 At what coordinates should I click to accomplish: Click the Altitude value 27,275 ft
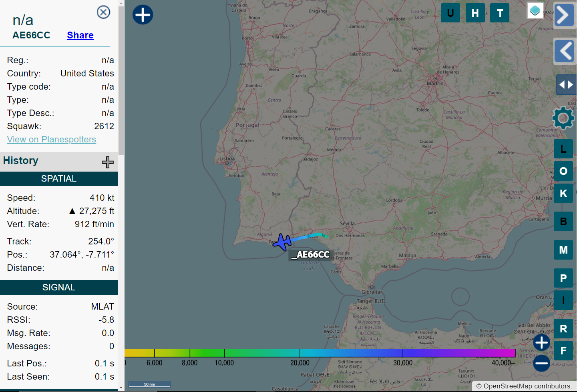coord(92,211)
